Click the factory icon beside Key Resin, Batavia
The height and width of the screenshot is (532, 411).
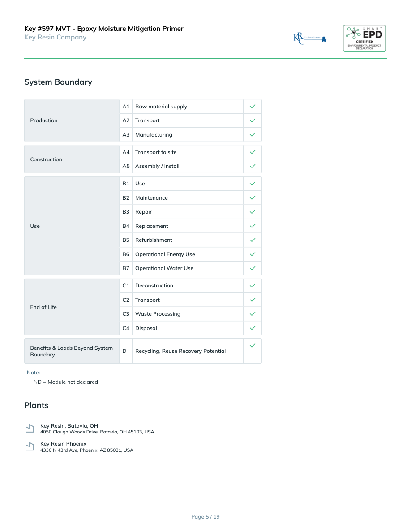point(30,429)
